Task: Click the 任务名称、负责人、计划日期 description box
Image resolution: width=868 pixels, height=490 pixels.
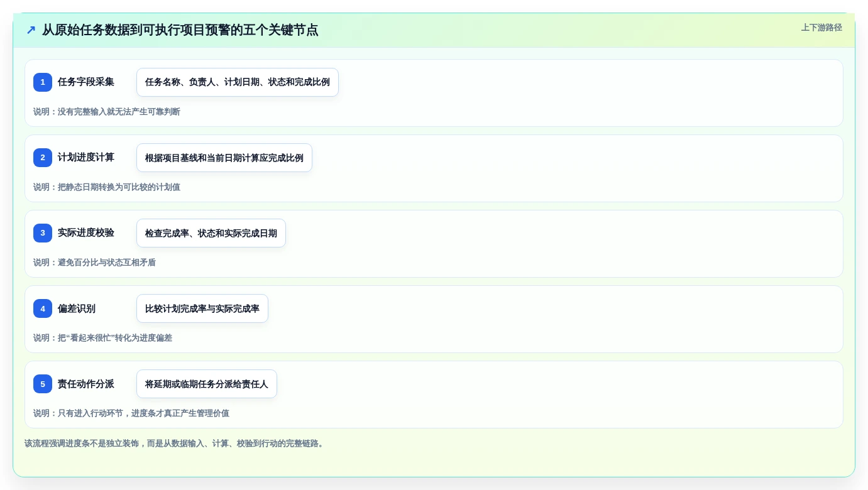Action: [238, 82]
